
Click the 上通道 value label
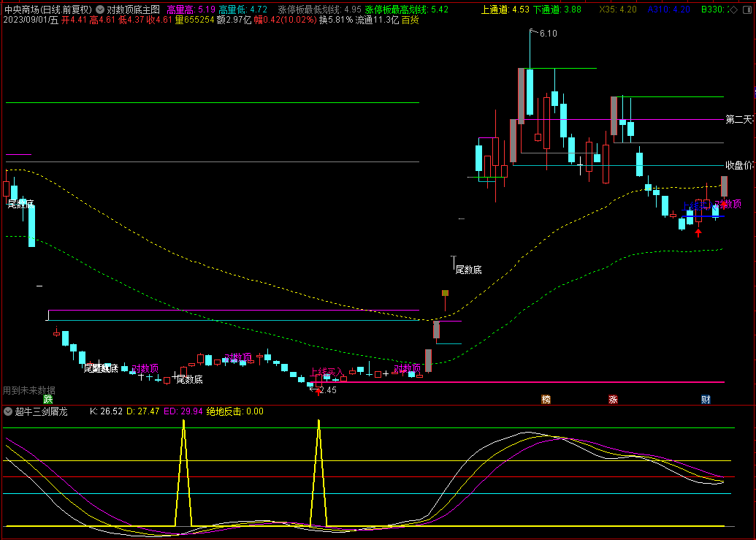click(x=505, y=9)
